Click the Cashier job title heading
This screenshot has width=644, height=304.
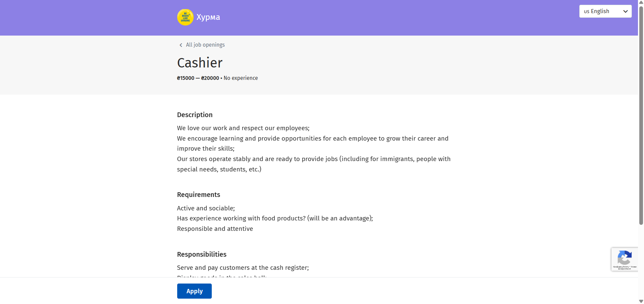point(200,63)
